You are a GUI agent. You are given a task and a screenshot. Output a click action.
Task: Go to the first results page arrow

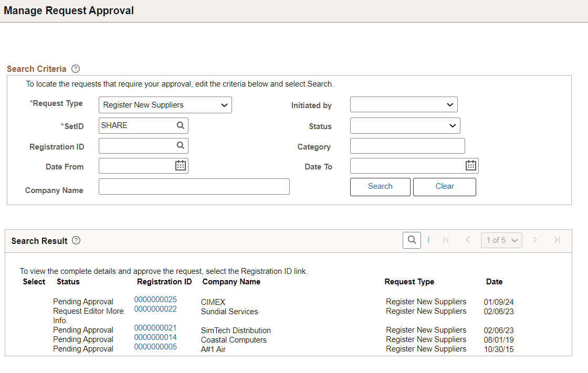(446, 240)
